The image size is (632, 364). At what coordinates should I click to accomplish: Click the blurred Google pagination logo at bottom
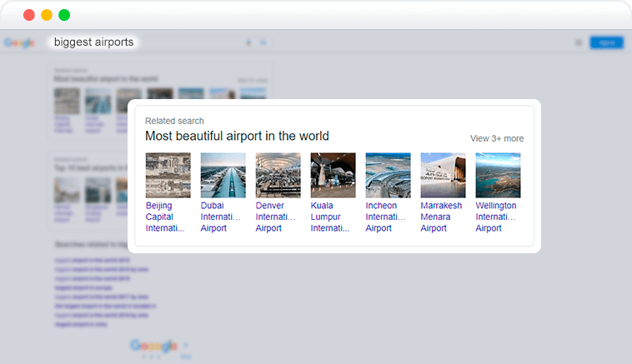point(154,346)
